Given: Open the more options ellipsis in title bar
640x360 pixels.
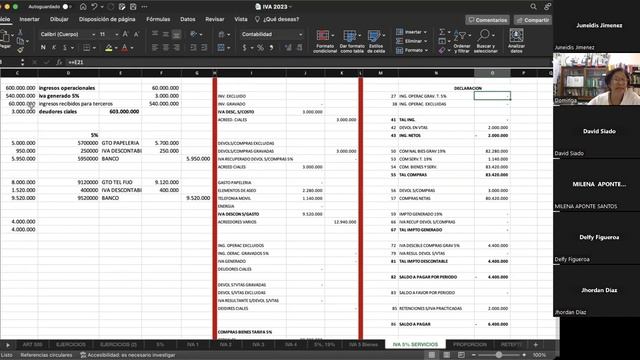Looking at the screenshot, I should coord(144,7).
